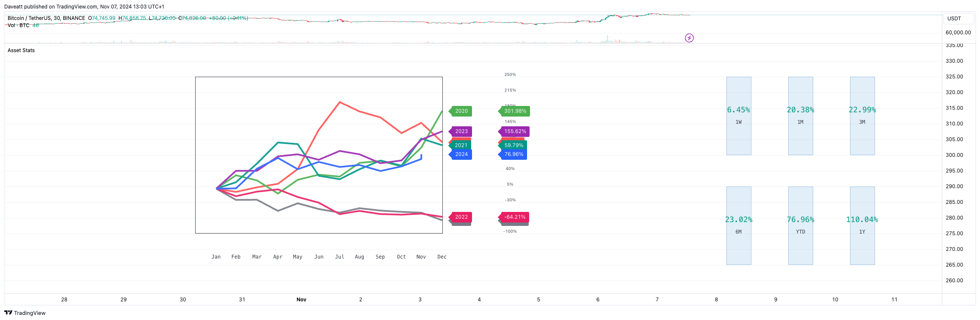Click the USDT currency label
Viewport: 980px width, 320px height.
click(959, 19)
